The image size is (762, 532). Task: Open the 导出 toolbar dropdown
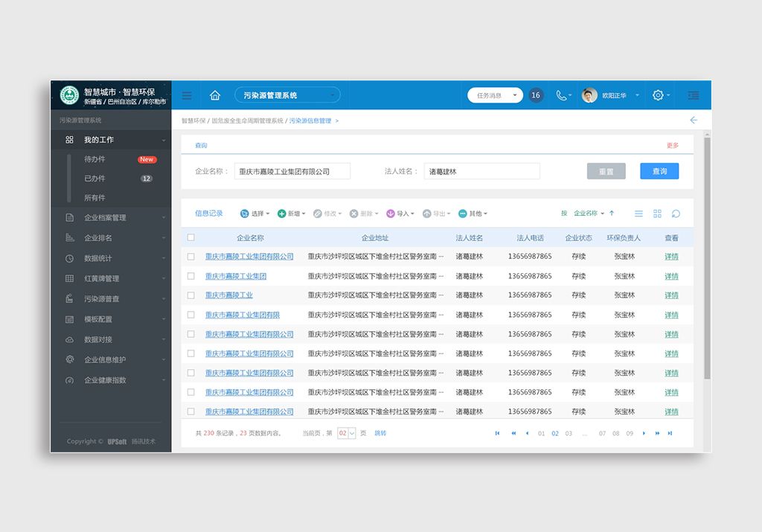[x=436, y=214]
